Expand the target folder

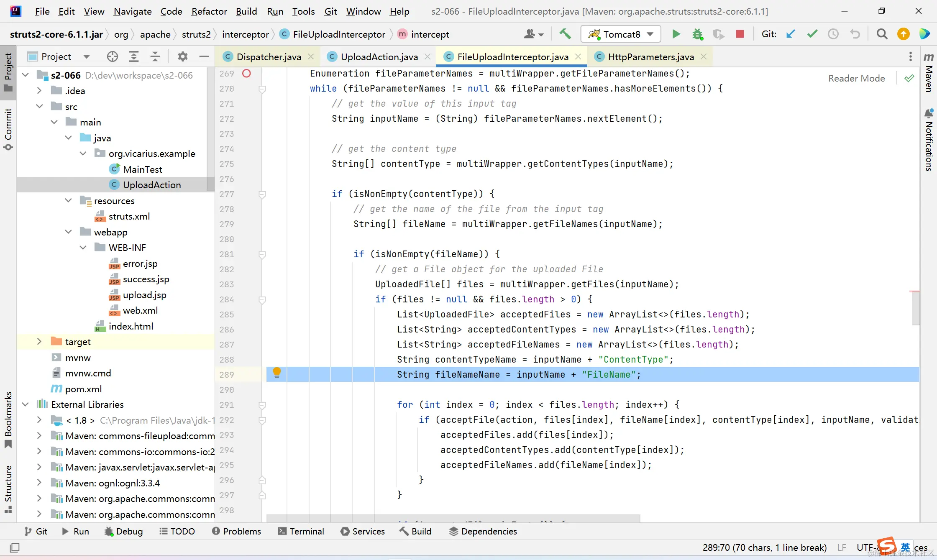pyautogui.click(x=39, y=342)
